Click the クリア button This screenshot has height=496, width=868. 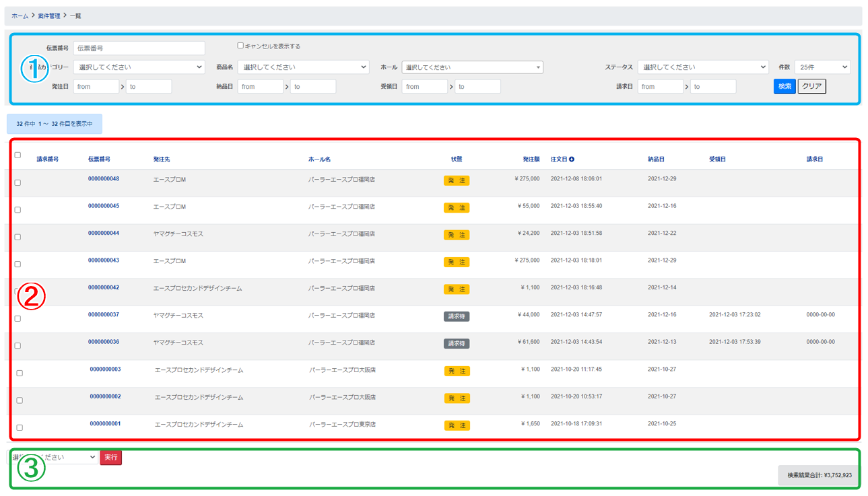(811, 86)
